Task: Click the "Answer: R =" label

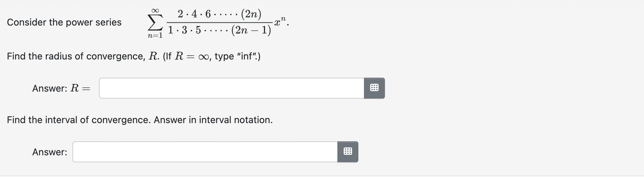Action: 61,88
